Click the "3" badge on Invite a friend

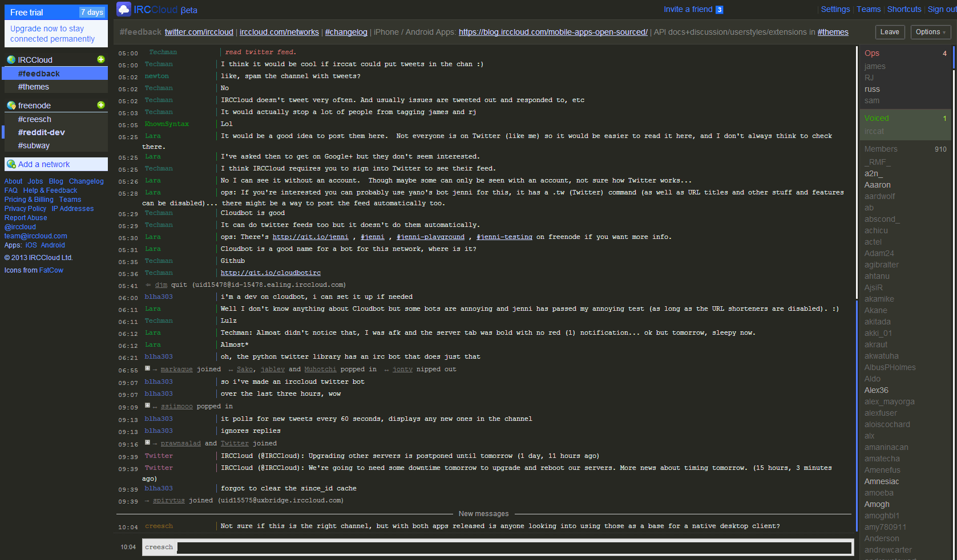(x=720, y=9)
